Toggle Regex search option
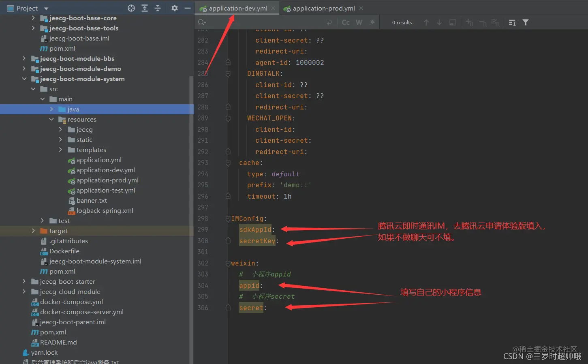Screen dimensions: 588x364 372,22
